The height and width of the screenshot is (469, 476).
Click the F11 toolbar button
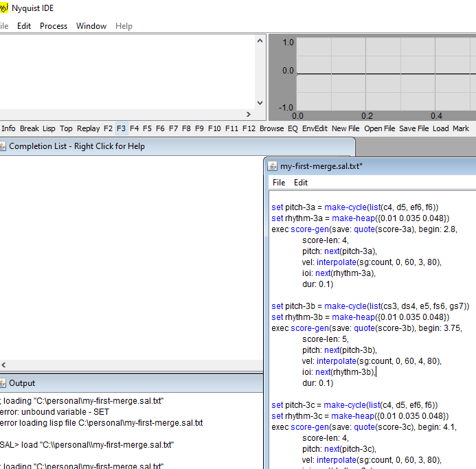(x=231, y=128)
